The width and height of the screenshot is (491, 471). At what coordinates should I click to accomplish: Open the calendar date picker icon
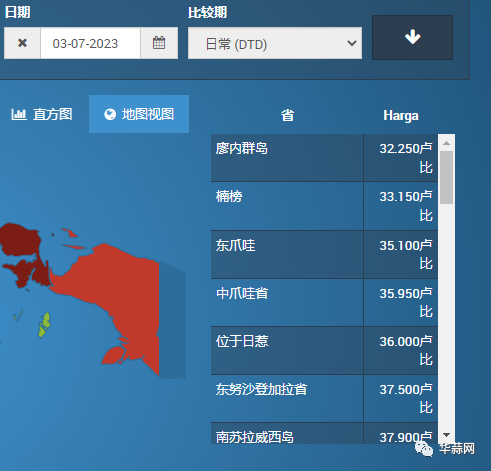pos(159,43)
